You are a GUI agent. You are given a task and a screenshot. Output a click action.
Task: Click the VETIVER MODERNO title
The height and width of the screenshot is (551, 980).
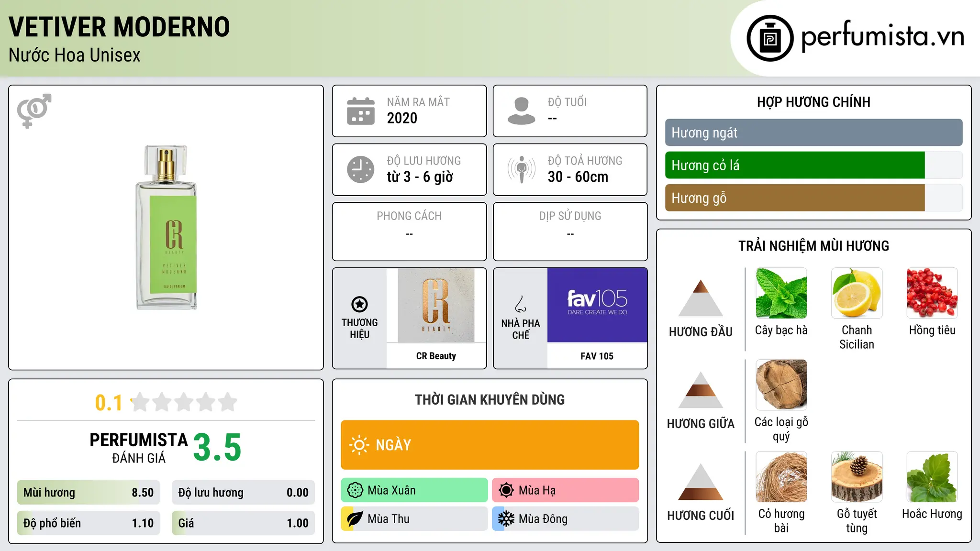point(119,27)
